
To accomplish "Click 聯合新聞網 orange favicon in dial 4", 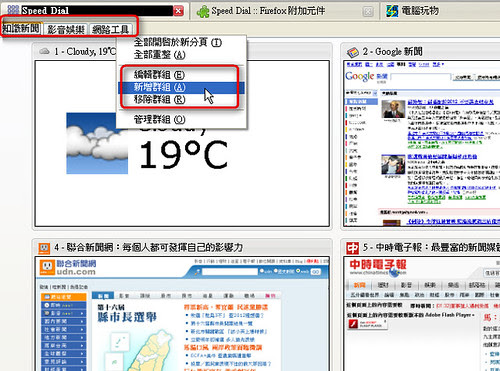I will point(44,248).
